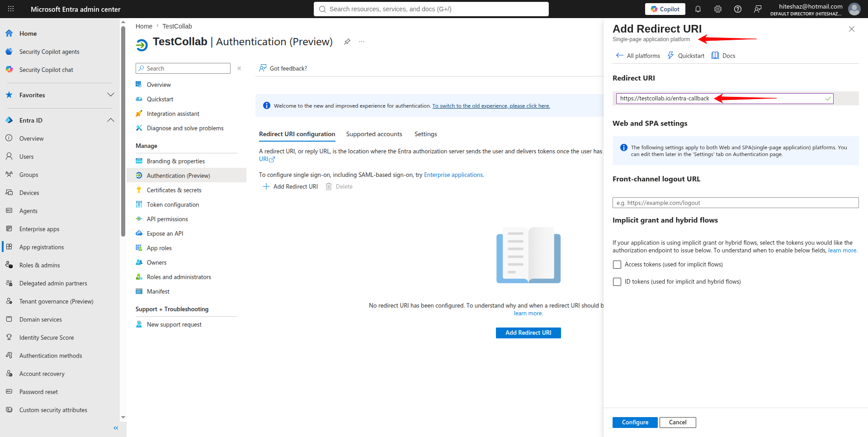Focus the global search bar

pos(431,9)
